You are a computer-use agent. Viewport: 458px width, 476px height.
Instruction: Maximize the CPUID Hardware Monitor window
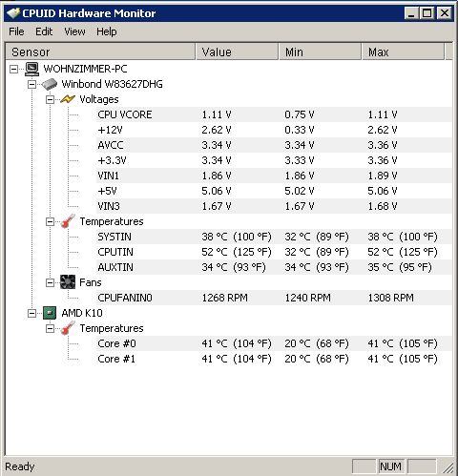tap(427, 13)
